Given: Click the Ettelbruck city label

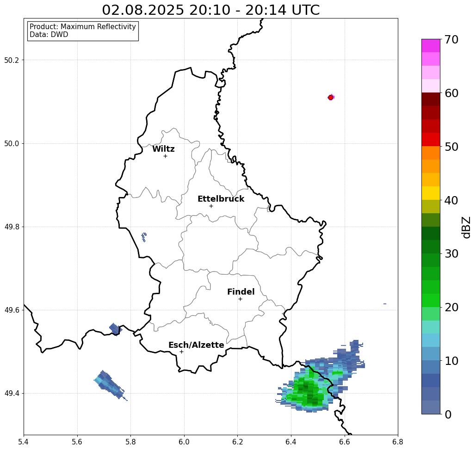Looking at the screenshot, I should 221,199.
